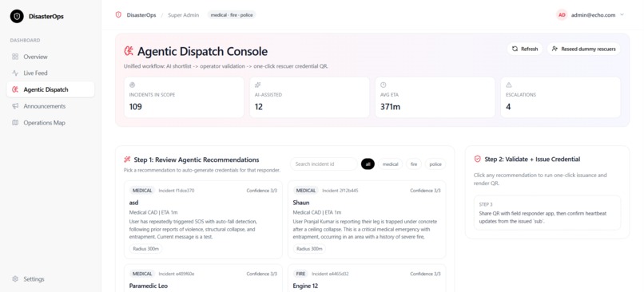Open Settings from the sidebar

tap(50, 279)
